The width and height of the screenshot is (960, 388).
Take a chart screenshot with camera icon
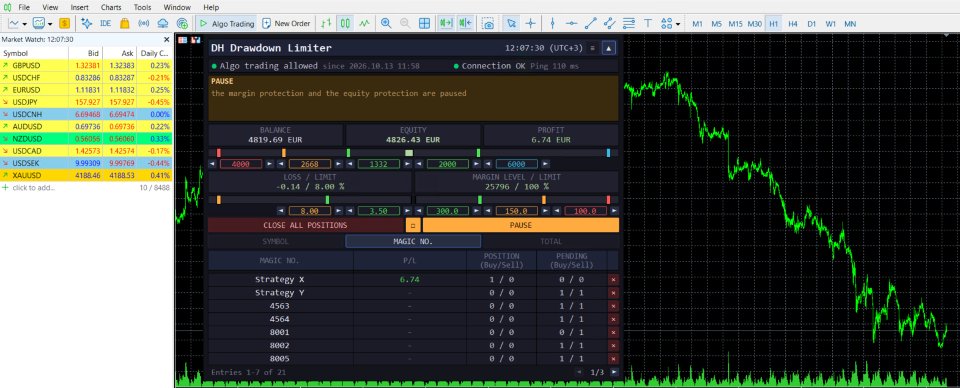point(488,23)
